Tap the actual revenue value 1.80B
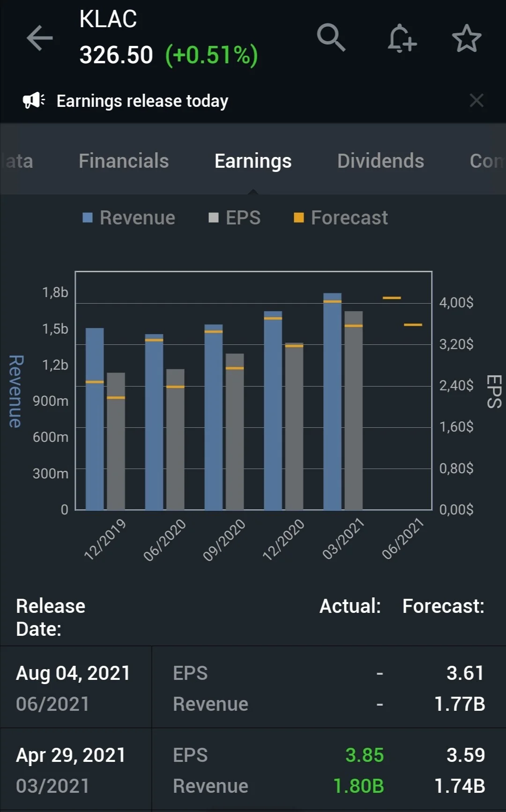The width and height of the screenshot is (506, 812). pos(358,786)
